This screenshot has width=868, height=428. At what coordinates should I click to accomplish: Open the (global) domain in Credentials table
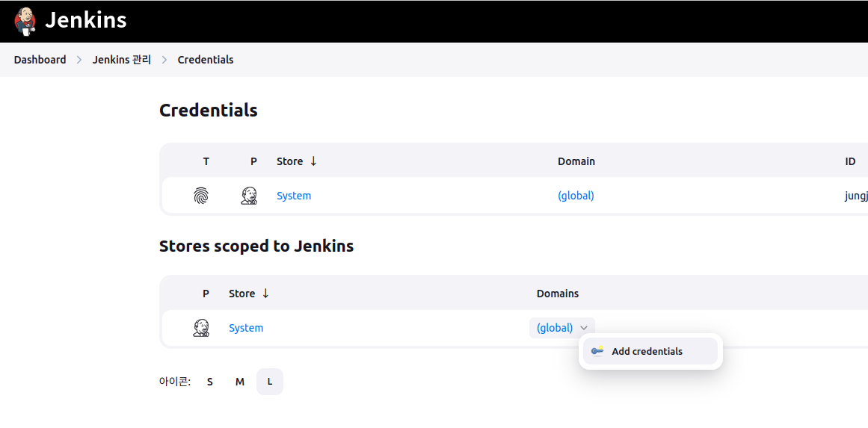(576, 196)
